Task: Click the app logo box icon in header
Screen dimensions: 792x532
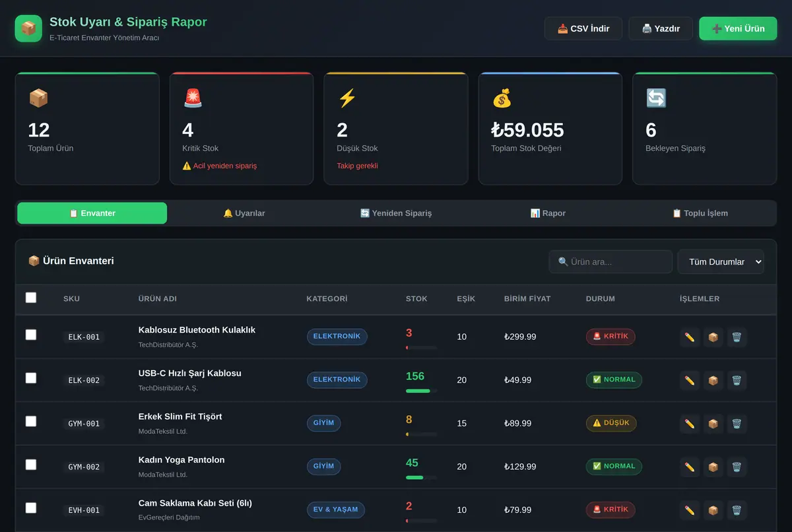Action: tap(28, 28)
